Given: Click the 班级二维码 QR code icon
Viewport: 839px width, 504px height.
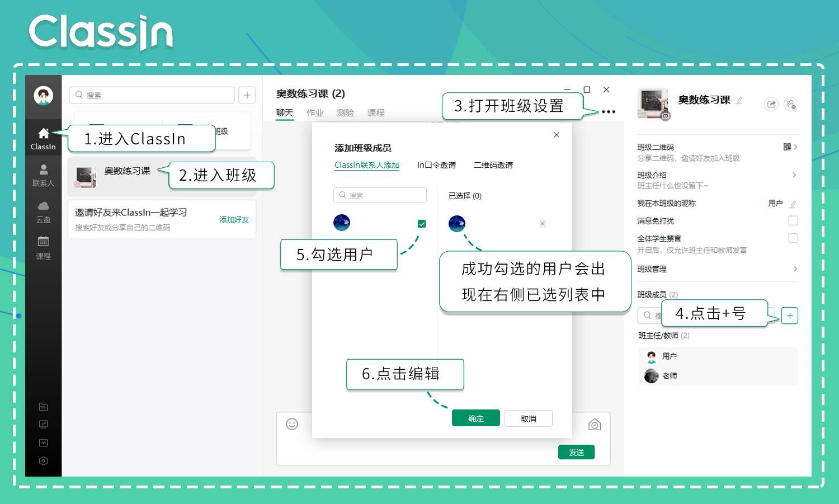Looking at the screenshot, I should coord(787,147).
